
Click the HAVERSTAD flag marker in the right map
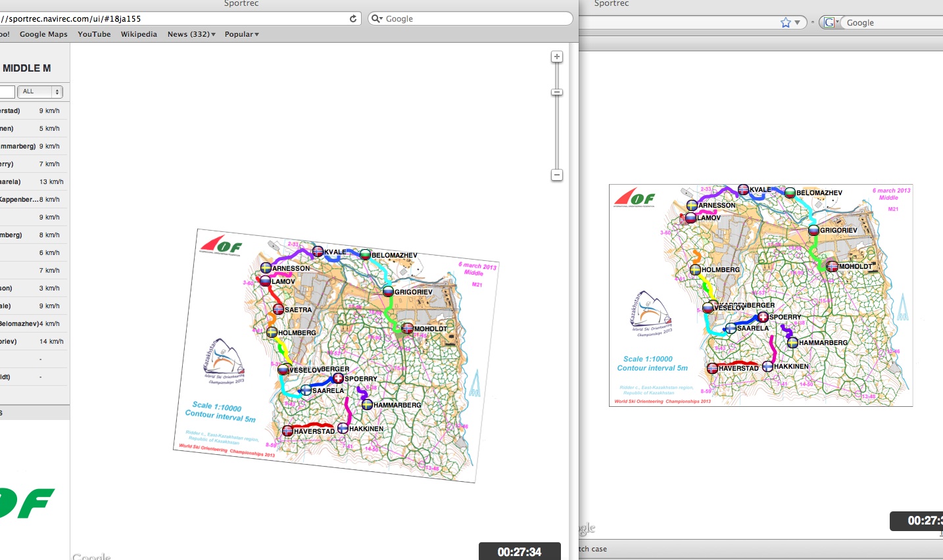[712, 369]
